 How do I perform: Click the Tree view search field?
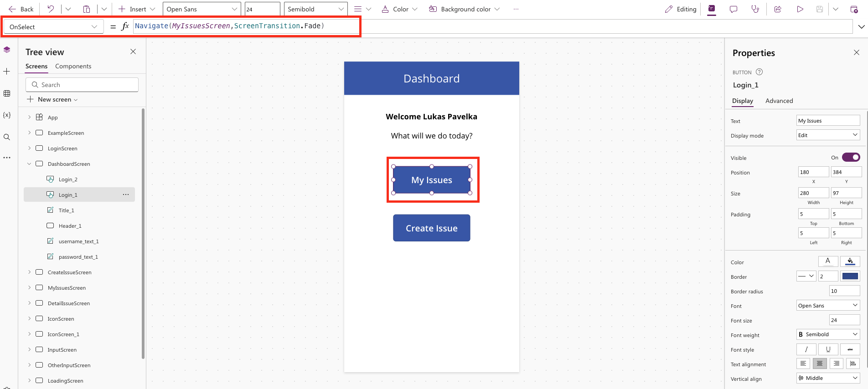pos(82,85)
